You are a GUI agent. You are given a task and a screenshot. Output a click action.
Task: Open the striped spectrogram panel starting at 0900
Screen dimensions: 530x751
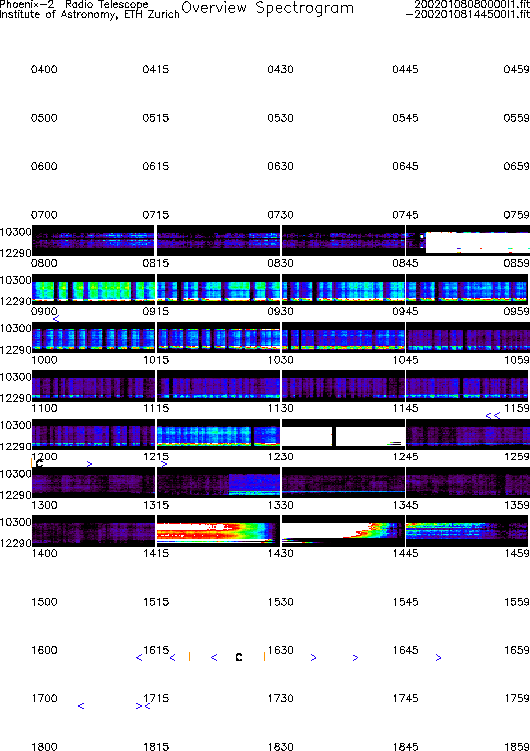click(x=93, y=337)
